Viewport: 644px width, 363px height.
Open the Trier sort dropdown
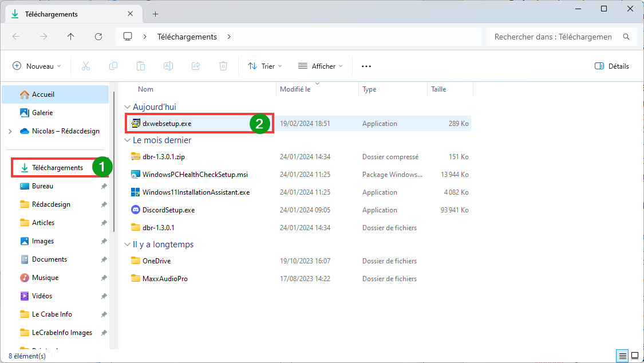click(265, 66)
